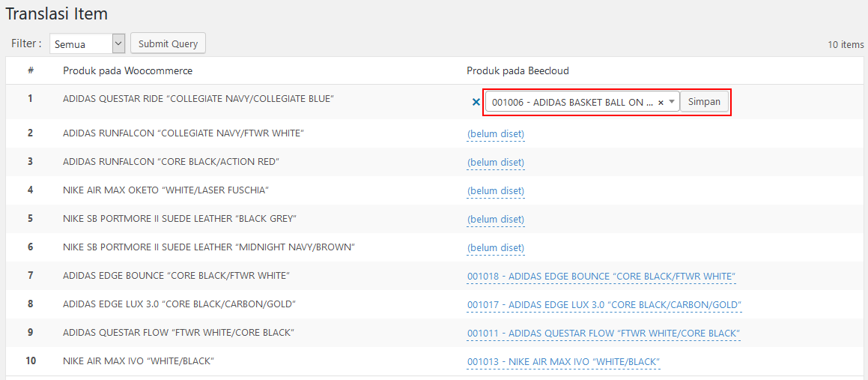
Task: Click the ADIDAS QUESTAR RIDE product name
Action: coord(198,99)
